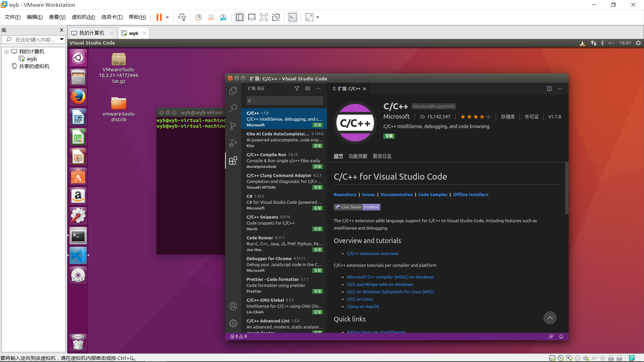The image size is (644, 362).
Task: Open the Run and Debug view
Action: [233, 143]
